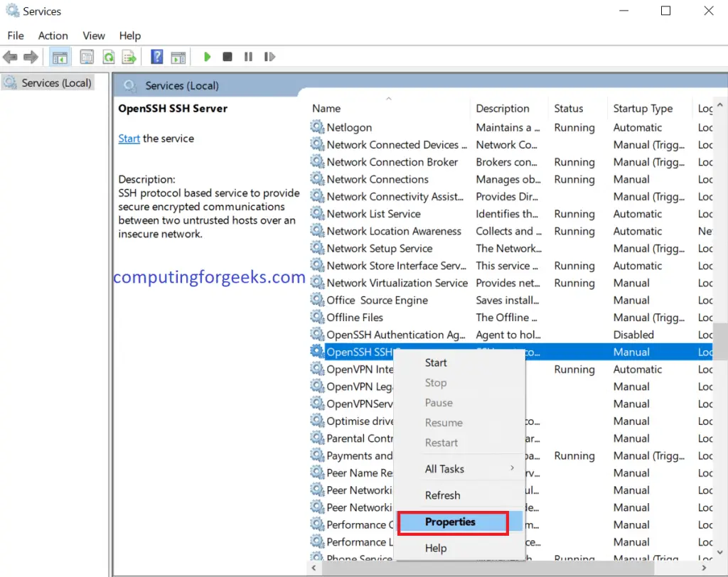Toggle Show/Hide Console Tree toolbar icon

click(60, 57)
